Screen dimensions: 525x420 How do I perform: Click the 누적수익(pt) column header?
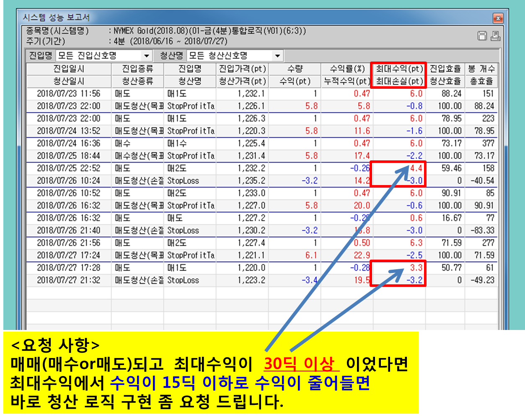pos(347,81)
